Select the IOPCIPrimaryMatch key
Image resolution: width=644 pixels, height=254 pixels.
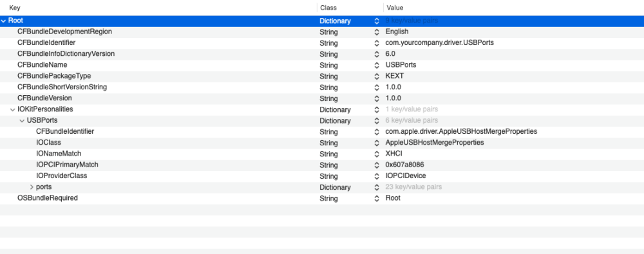67,165
